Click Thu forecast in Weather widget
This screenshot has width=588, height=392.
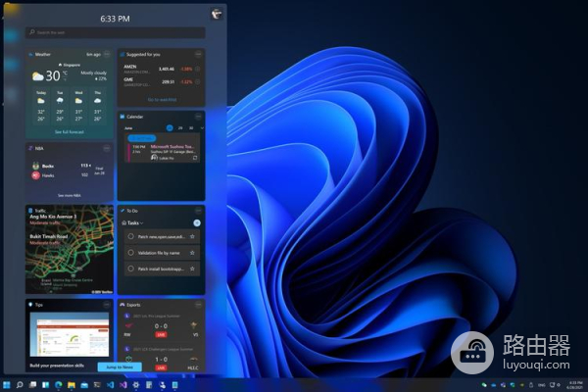coord(97,107)
